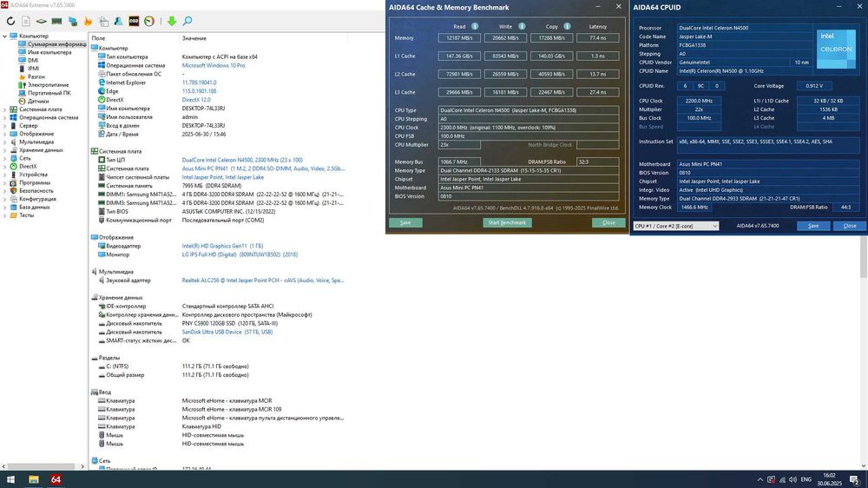This screenshot has height=488, width=868.
Task: Select the Датчики tree item
Action: [38, 102]
